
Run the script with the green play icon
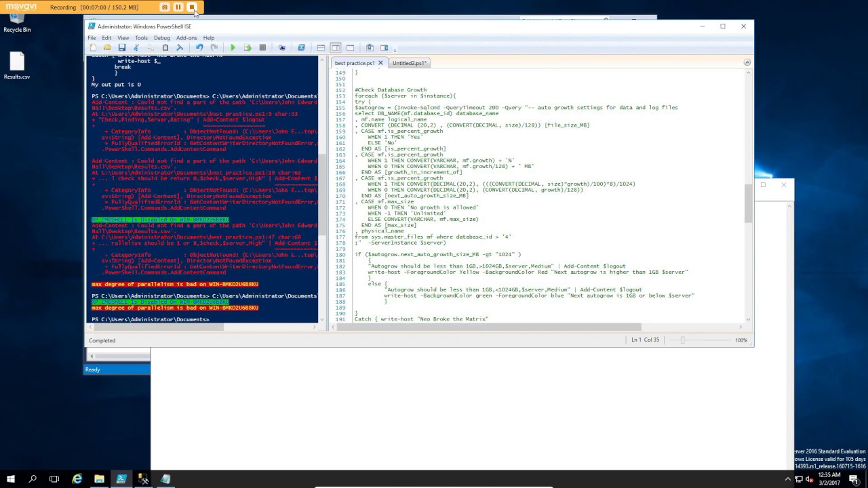pyautogui.click(x=233, y=47)
